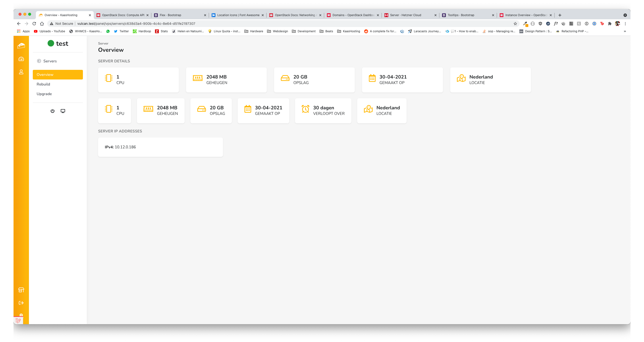The width and height of the screenshot is (644, 342).
Task: Open the KaasHosting bookmarks folder
Action: coord(349,31)
